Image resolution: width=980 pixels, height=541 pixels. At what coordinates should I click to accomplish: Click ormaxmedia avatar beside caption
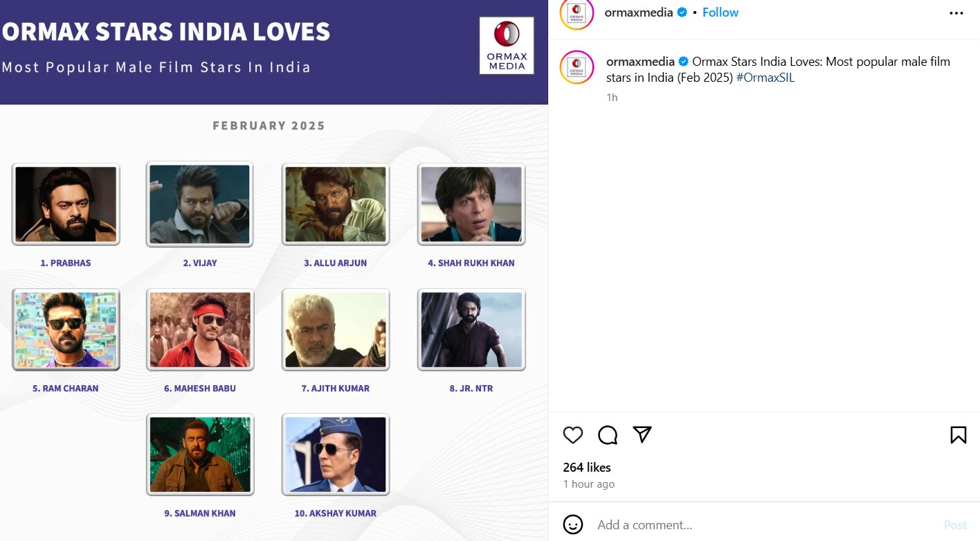coord(577,68)
